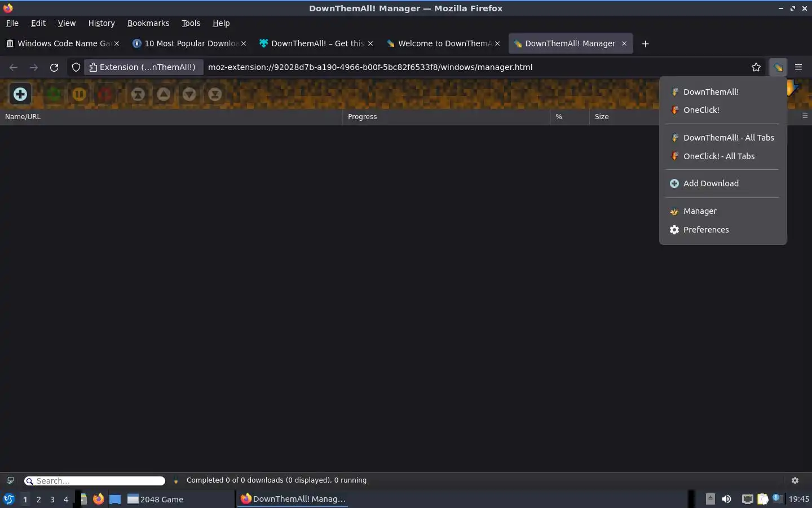The height and width of the screenshot is (508, 812).
Task: Switch to Welcome to DownThemAll tab
Action: [443, 43]
